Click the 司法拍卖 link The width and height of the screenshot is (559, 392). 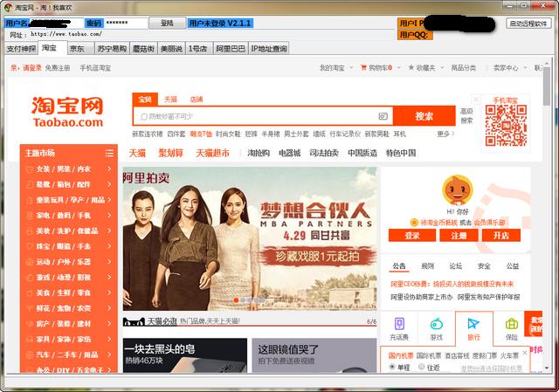[x=324, y=154]
